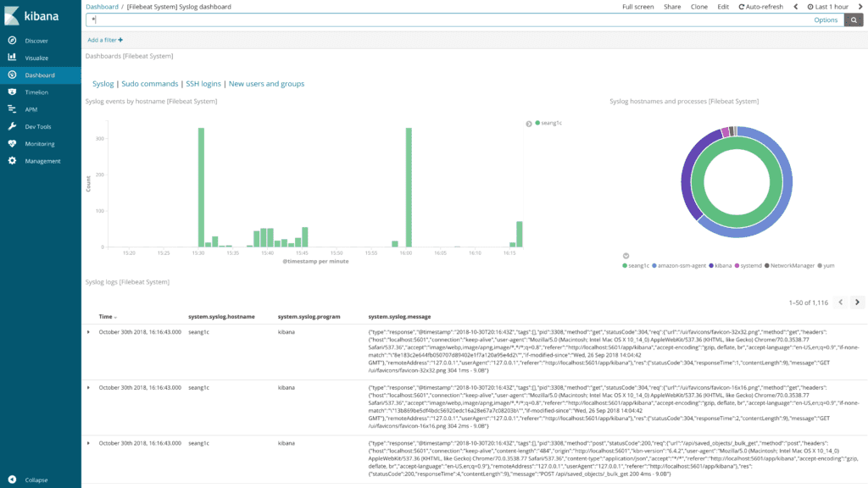Open Discover via its compass icon
This screenshot has width=868, height=488.
pos(12,41)
